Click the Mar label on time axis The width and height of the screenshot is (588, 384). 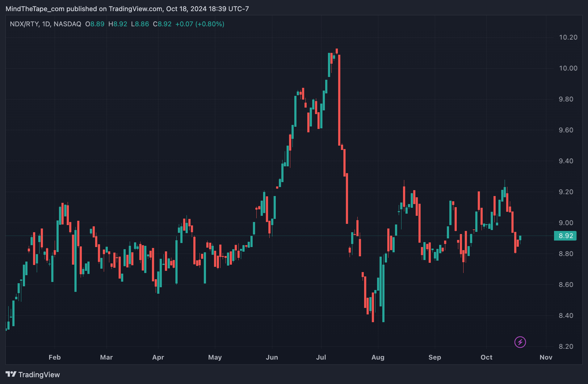tap(107, 357)
